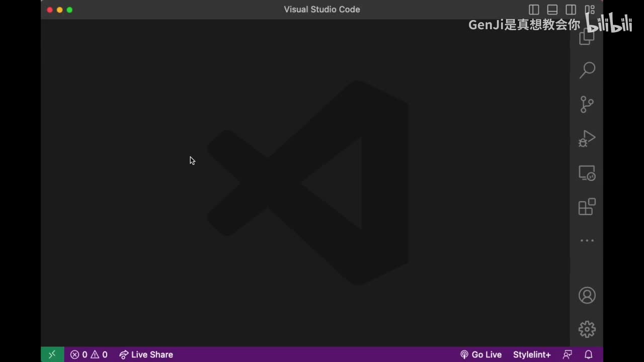This screenshot has width=644, height=362.
Task: Minimize the window with the yellow button
Action: 59,10
